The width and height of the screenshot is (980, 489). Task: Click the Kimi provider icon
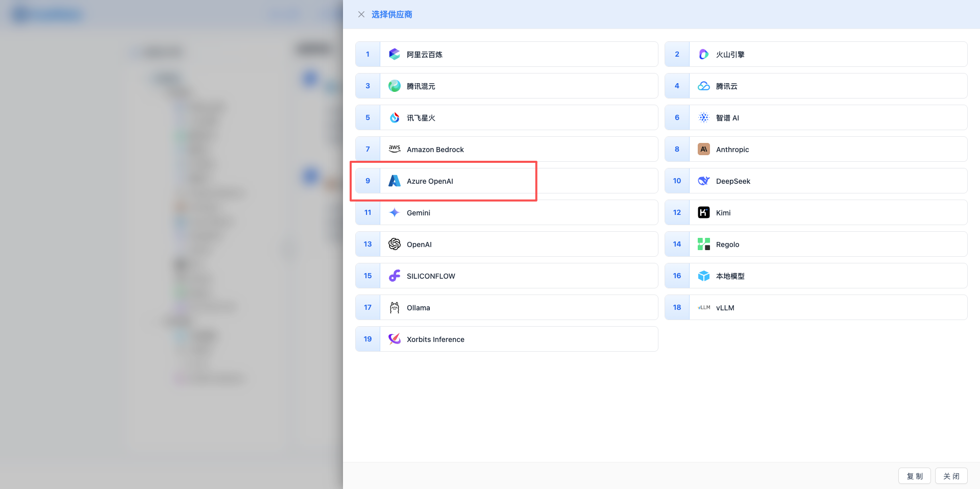coord(703,212)
